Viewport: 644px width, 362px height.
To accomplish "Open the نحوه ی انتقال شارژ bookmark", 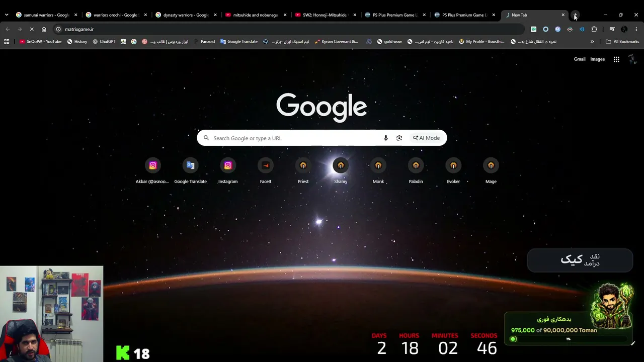I will click(x=533, y=42).
